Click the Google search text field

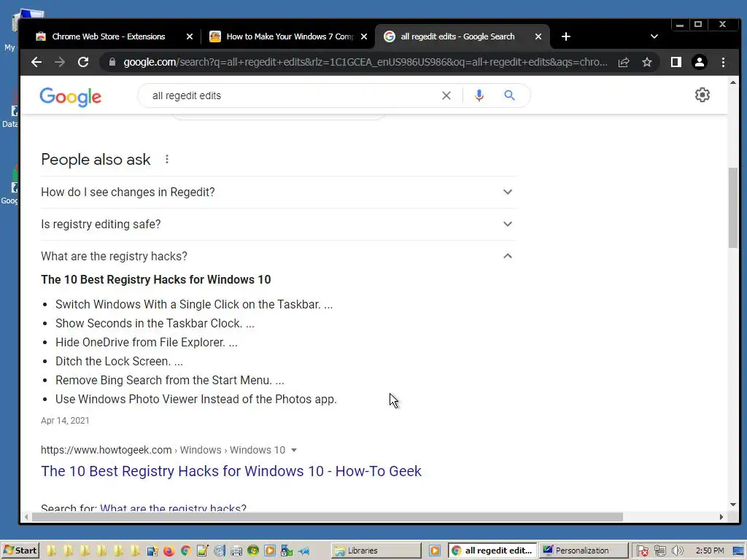[x=290, y=96]
